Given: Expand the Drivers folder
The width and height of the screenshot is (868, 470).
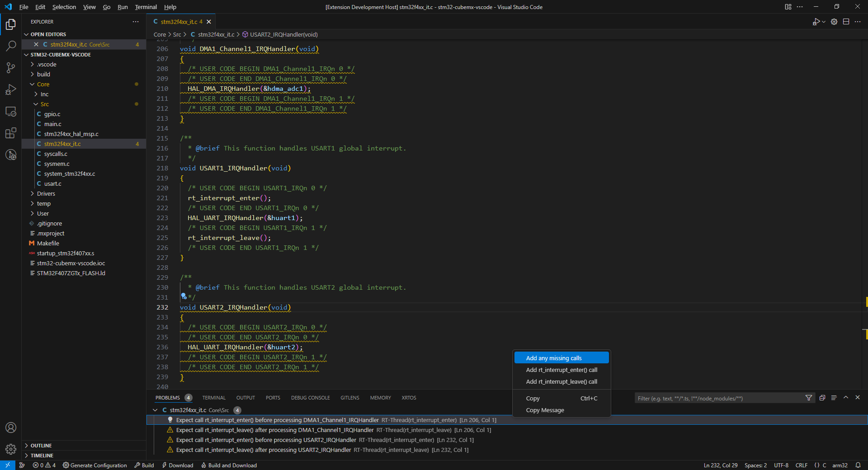Looking at the screenshot, I should click(x=46, y=193).
